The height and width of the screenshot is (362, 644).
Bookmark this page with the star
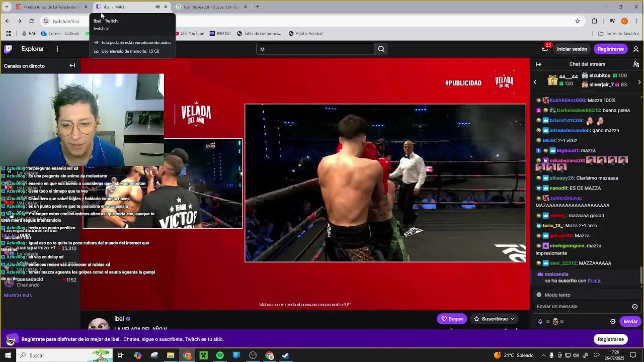coord(578,21)
